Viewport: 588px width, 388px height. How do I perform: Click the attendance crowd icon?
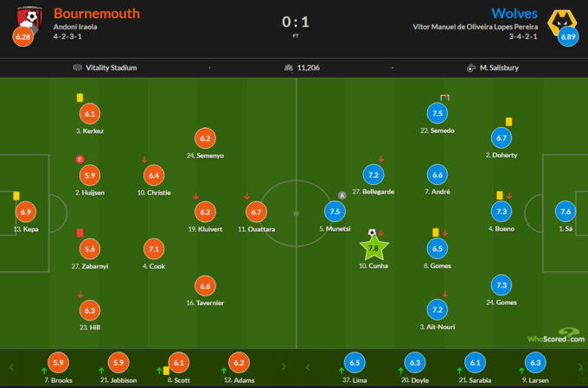click(288, 67)
